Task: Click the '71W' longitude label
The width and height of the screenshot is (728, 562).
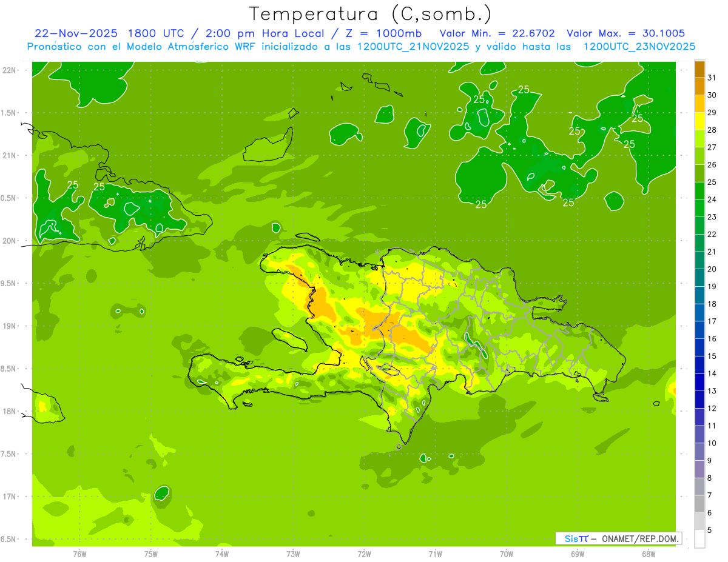Action: [x=435, y=554]
